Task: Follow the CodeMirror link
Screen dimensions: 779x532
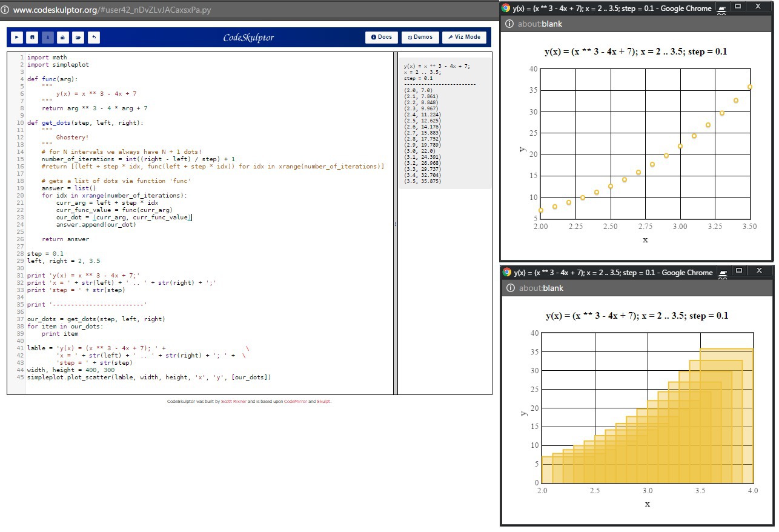Action: coord(295,402)
